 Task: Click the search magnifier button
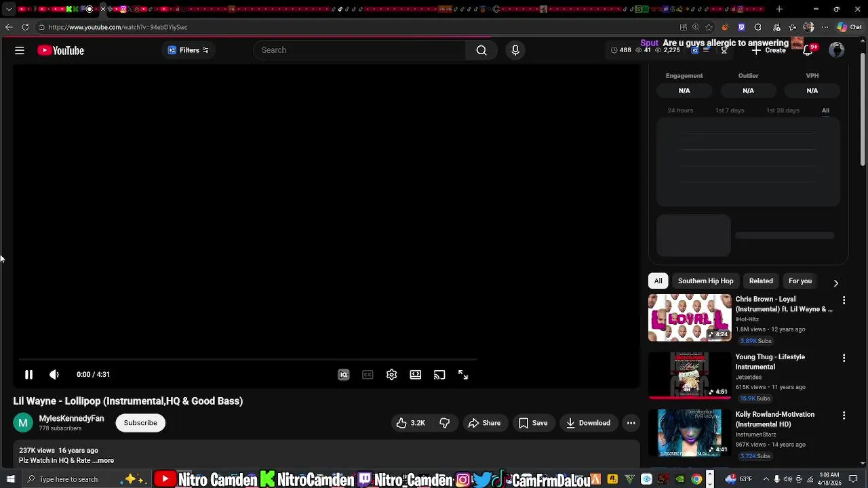coord(481,50)
